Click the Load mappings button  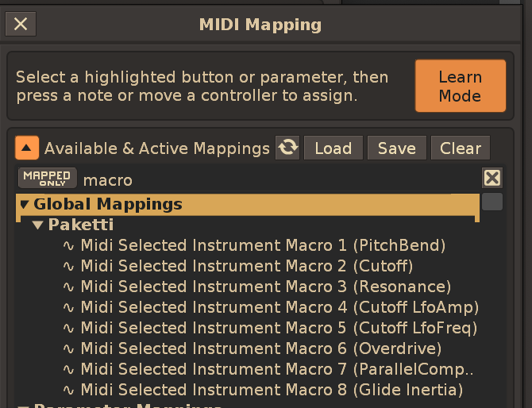(x=333, y=148)
